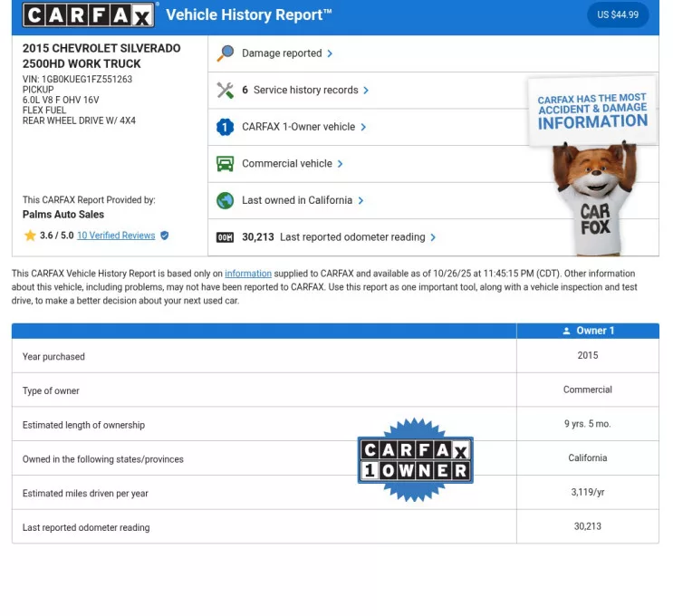673x616 pixels.
Task: Open the Commercial vehicle details
Action: tap(286, 164)
